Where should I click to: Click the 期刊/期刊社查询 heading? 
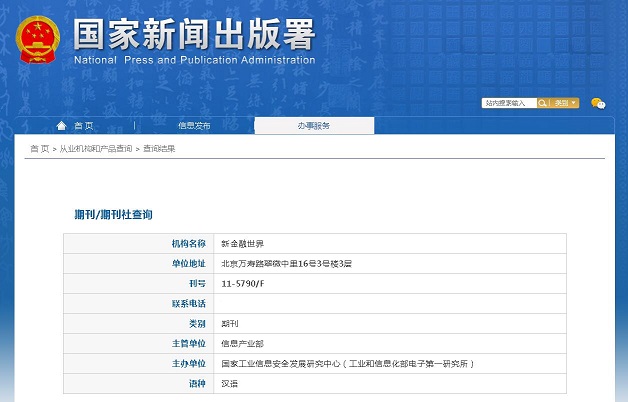pos(113,214)
